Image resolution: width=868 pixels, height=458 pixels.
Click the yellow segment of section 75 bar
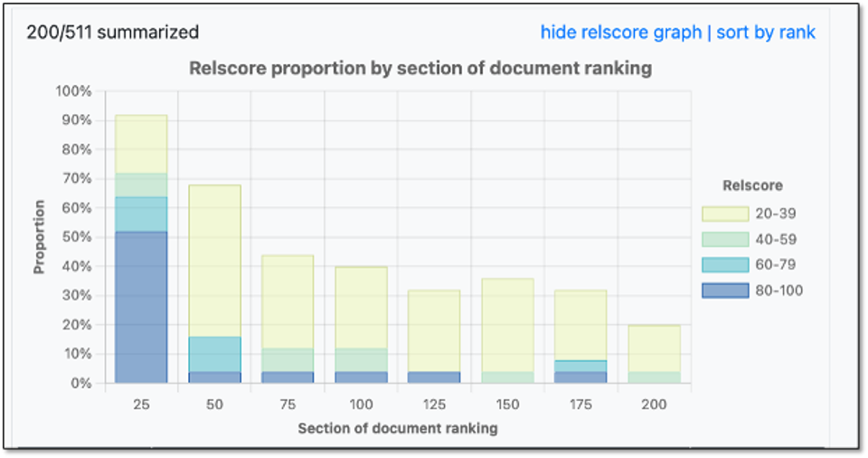[x=288, y=301]
